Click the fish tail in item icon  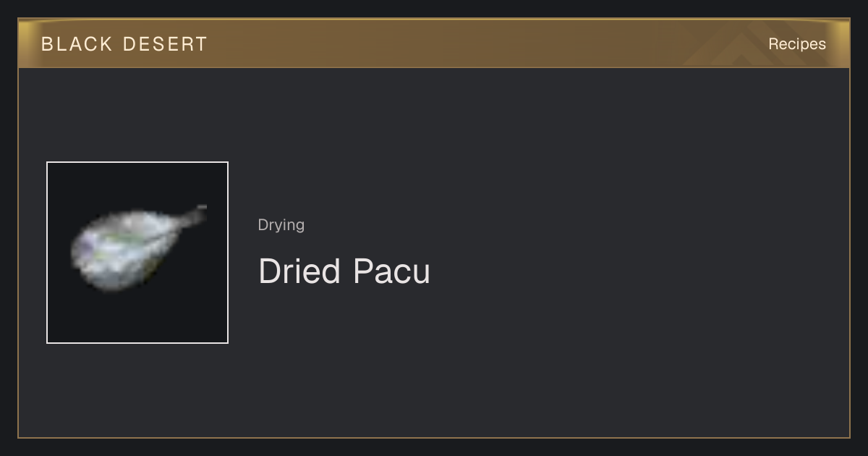pyautogui.click(x=193, y=216)
